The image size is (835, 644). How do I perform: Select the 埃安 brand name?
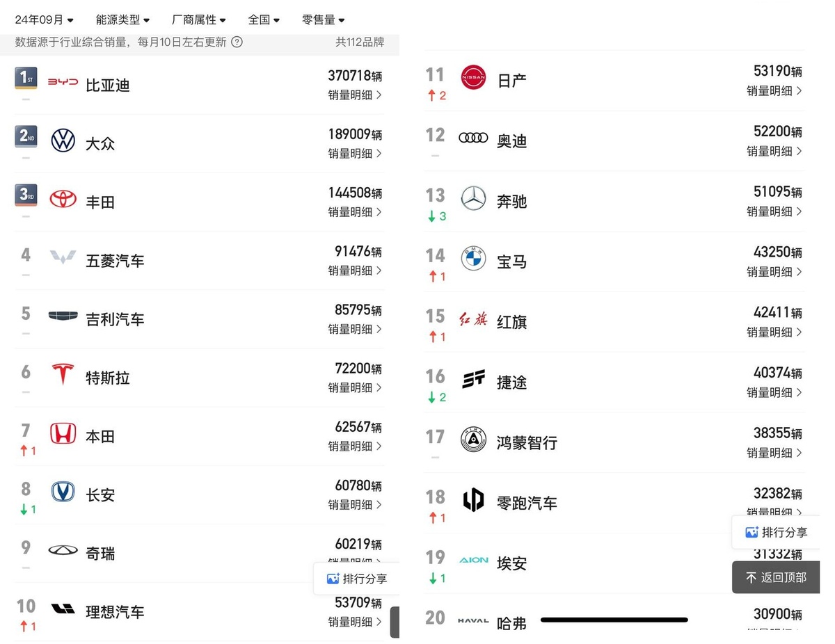511,563
